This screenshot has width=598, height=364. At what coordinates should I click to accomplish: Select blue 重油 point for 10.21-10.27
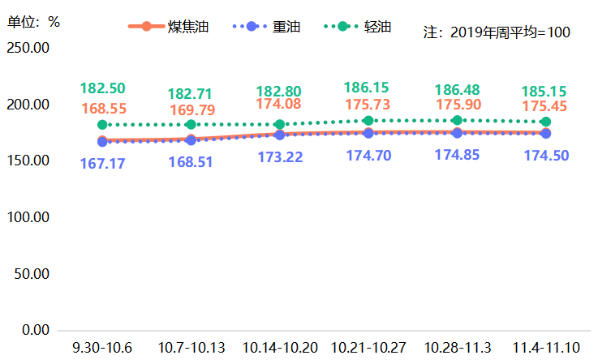point(368,134)
